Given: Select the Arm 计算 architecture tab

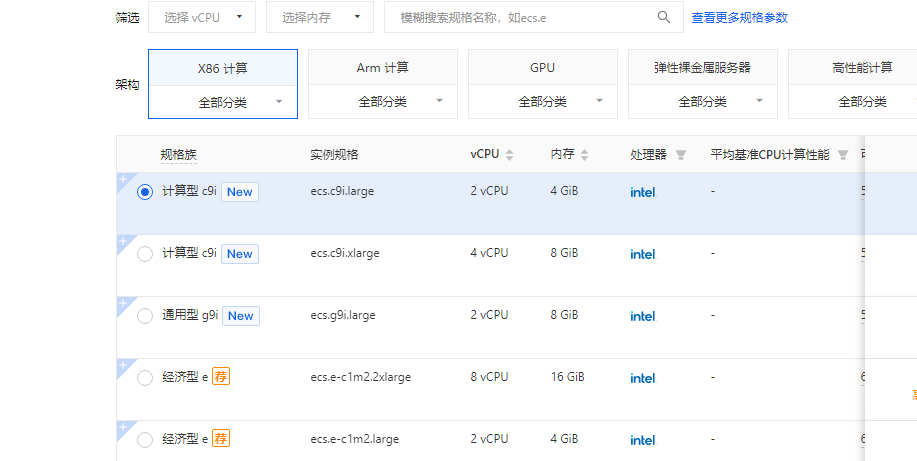Looking at the screenshot, I should (382, 68).
